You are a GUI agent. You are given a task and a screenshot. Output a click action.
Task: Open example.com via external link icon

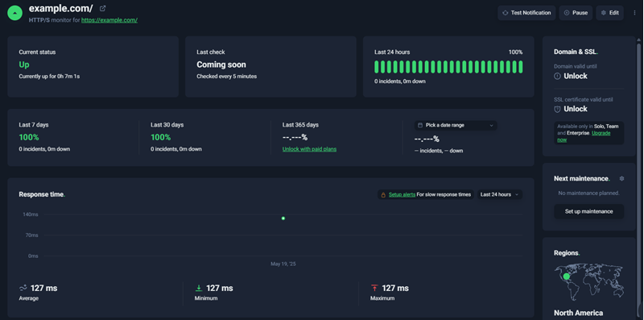point(103,8)
